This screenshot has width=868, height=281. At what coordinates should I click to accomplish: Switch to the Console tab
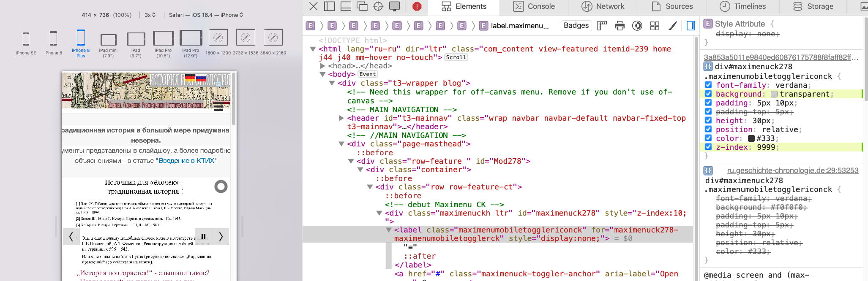[x=534, y=6]
